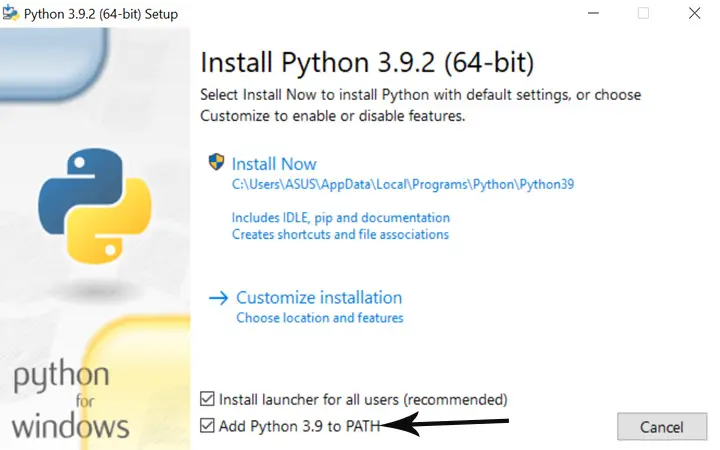Click the Choose location and features subtitle
Image resolution: width=720 pixels, height=450 pixels.
point(319,318)
